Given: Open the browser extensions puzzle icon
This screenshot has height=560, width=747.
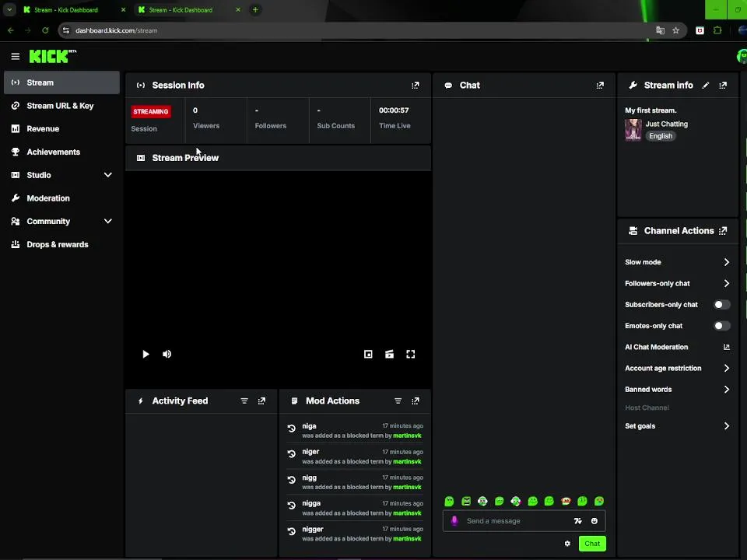Looking at the screenshot, I should [x=717, y=30].
